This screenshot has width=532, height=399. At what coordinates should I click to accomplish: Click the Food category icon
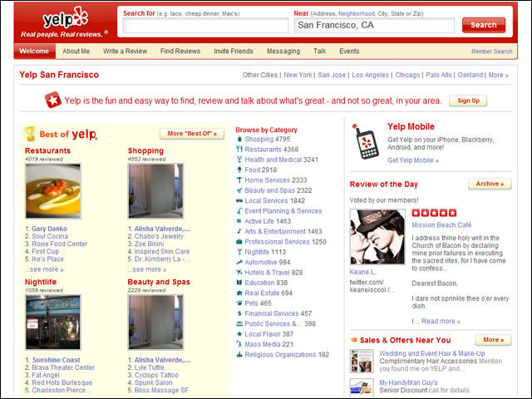pos(239,170)
